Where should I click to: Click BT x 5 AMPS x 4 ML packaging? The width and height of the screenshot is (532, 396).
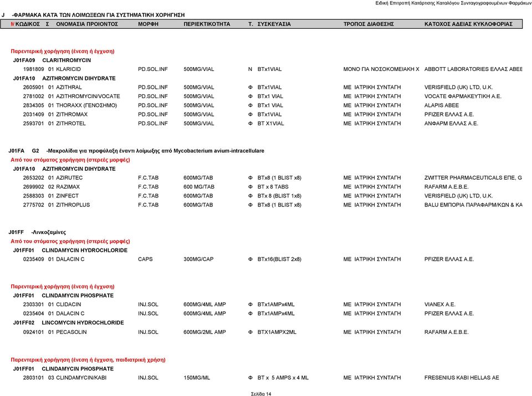tap(283, 378)
